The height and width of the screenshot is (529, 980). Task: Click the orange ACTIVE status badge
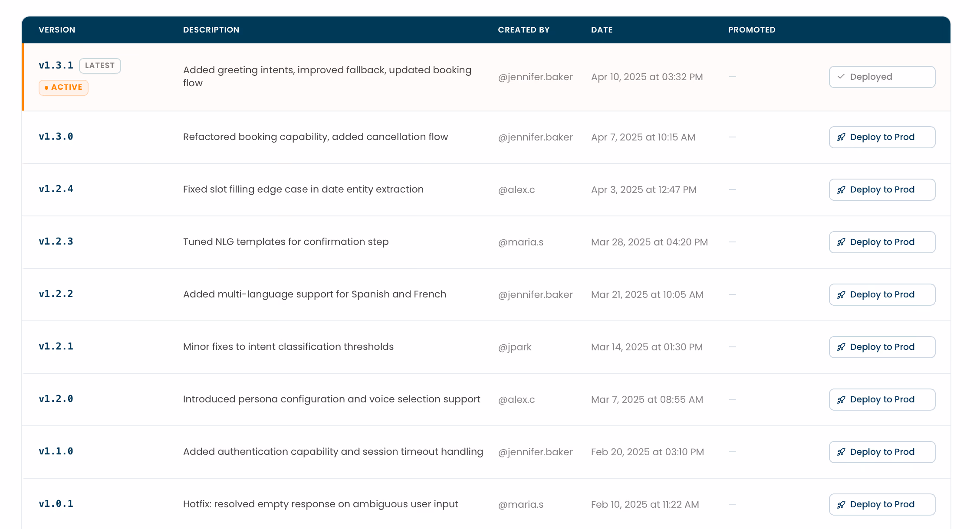pos(63,87)
